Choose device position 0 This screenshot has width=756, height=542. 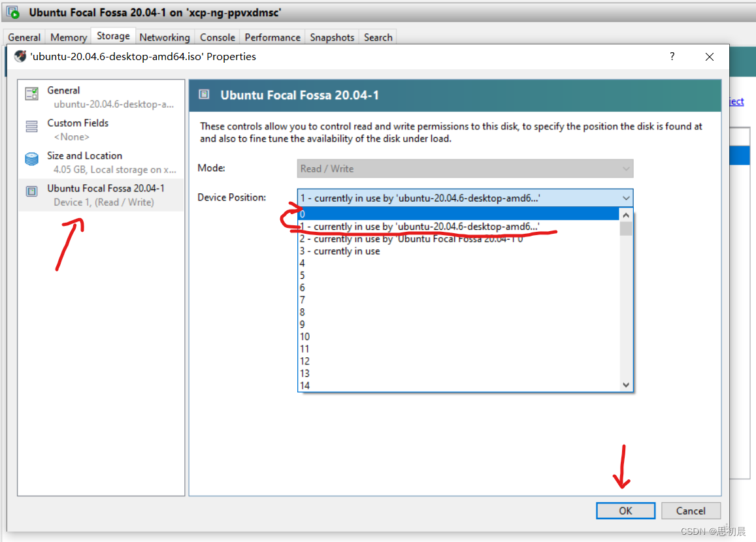459,214
